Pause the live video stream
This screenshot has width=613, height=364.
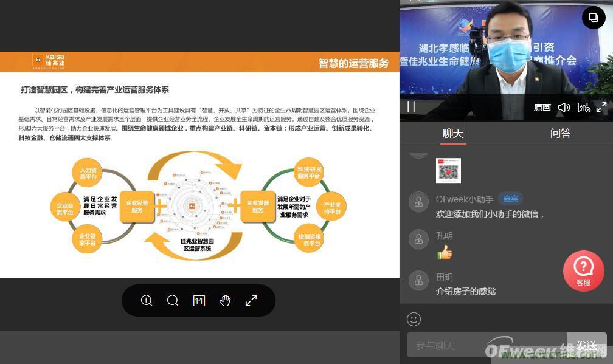412,107
